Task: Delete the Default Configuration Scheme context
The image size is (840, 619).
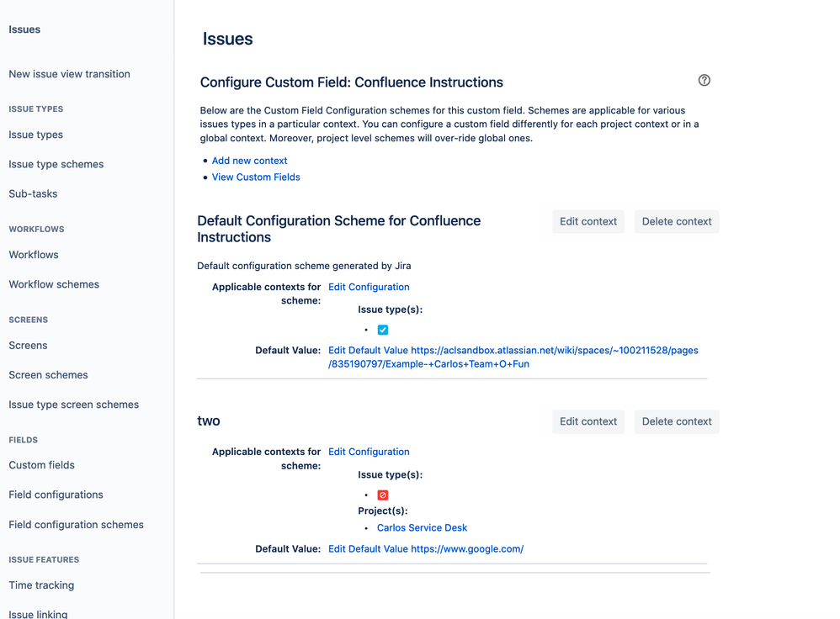Action: [x=677, y=222]
